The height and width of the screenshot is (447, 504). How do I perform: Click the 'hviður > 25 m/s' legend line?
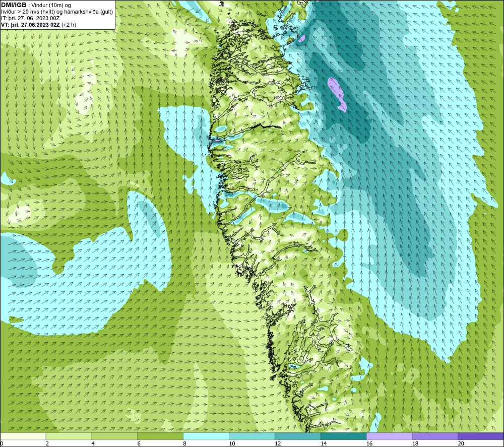pyautogui.click(x=57, y=12)
